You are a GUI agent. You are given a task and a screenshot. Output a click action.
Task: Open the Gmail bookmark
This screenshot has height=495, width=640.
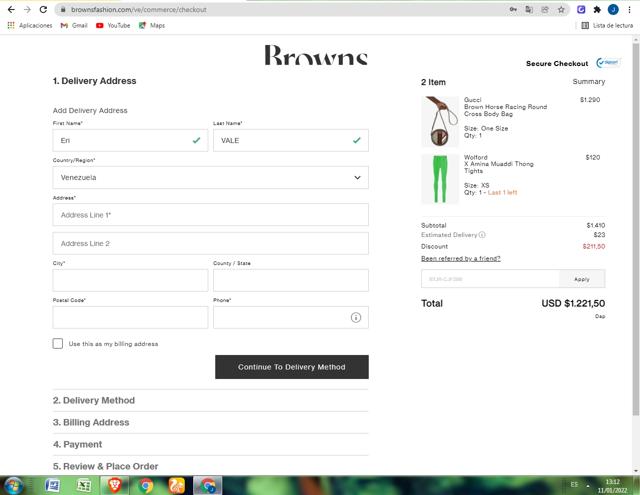click(74, 25)
